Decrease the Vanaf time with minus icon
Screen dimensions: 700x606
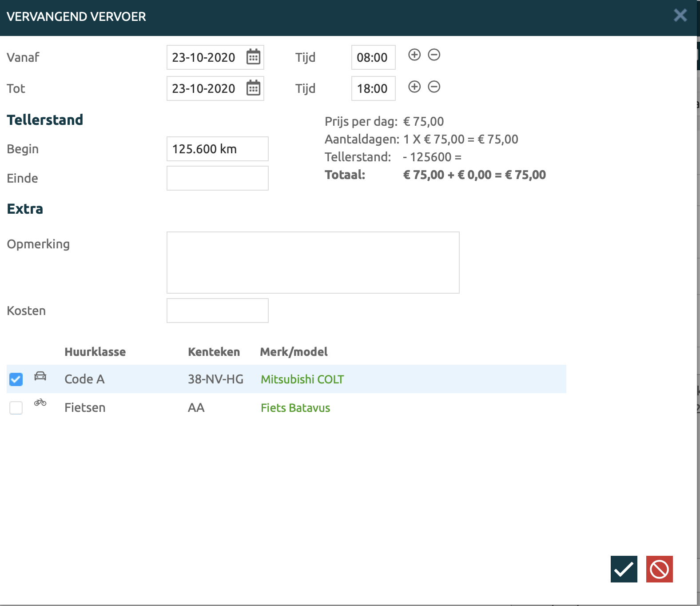tap(434, 55)
